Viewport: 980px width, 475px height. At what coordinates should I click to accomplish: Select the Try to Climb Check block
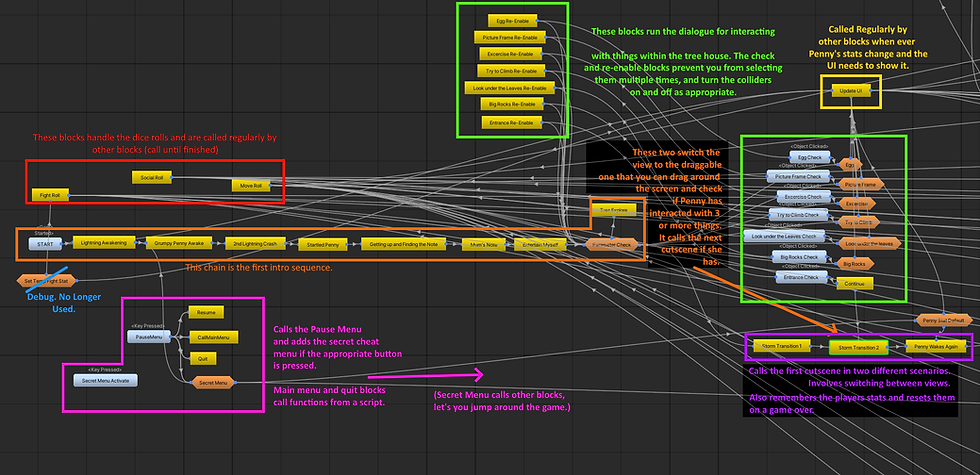pos(799,215)
